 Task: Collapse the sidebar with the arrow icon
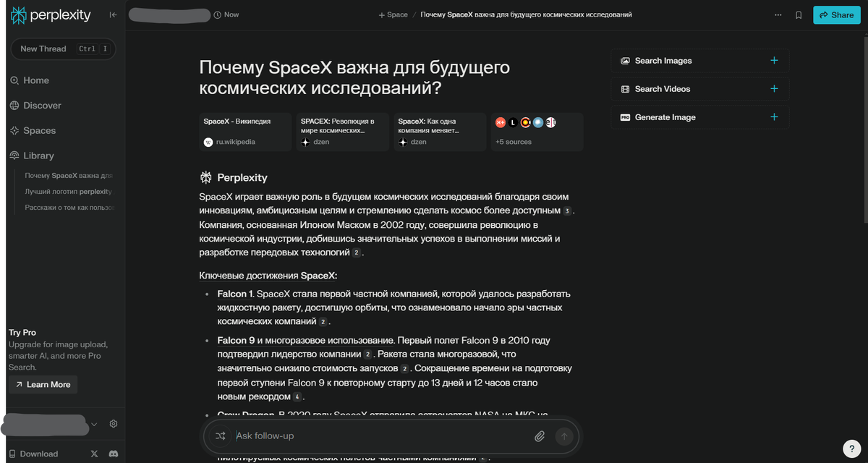coord(114,15)
